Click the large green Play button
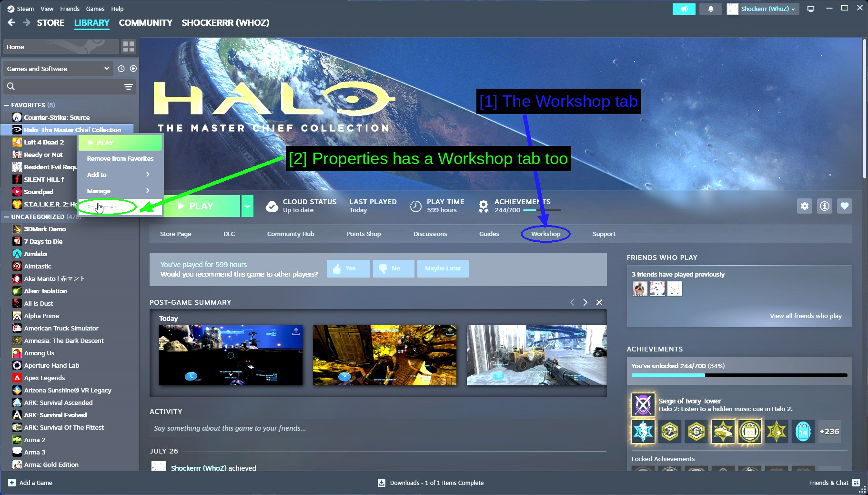Screen dimensions: 868x495 202,206
